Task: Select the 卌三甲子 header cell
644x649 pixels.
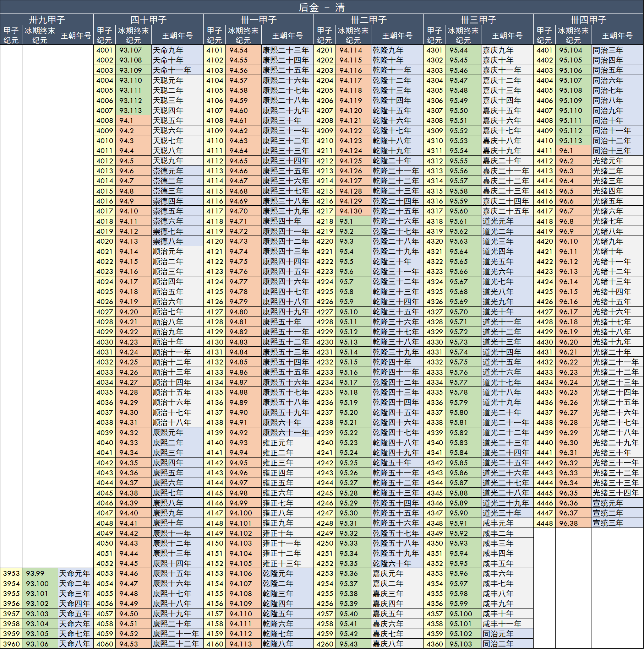Action: point(478,19)
